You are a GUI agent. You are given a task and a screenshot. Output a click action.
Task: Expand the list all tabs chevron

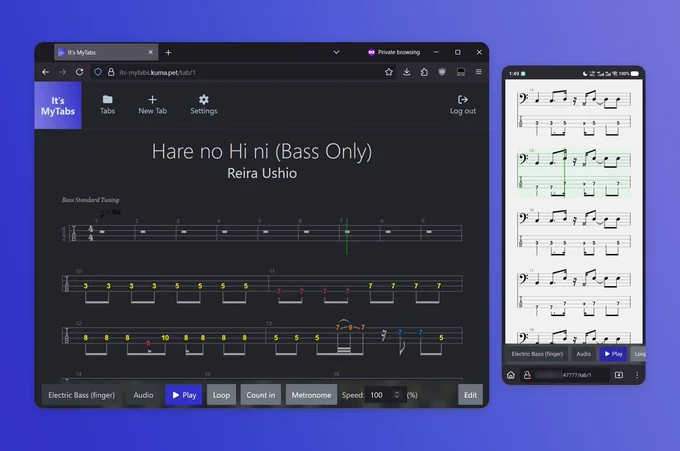336,52
